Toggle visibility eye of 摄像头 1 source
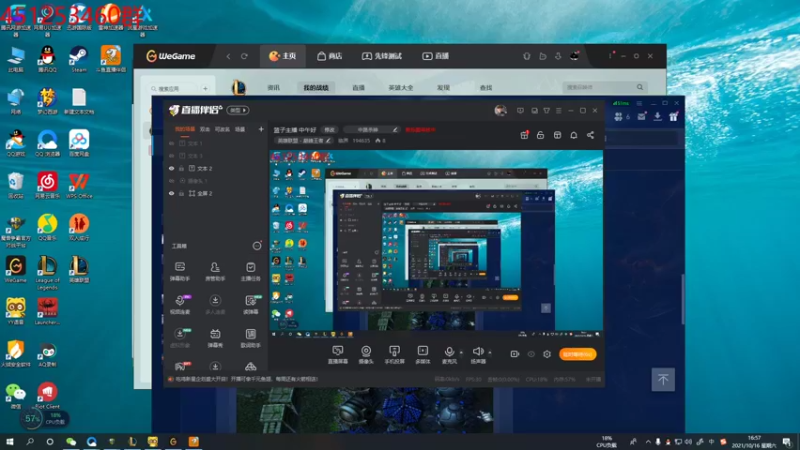 (171, 181)
